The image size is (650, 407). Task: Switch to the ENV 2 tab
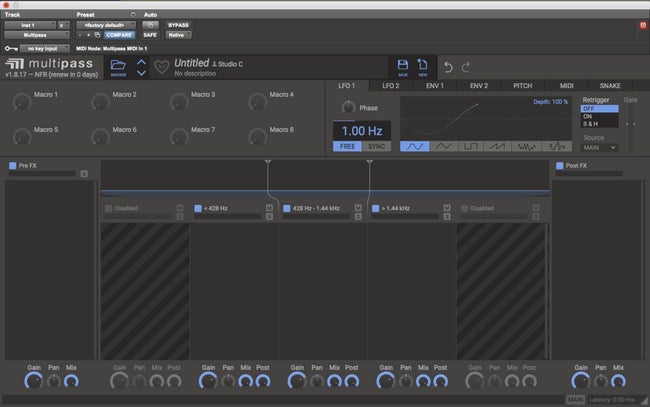point(479,86)
